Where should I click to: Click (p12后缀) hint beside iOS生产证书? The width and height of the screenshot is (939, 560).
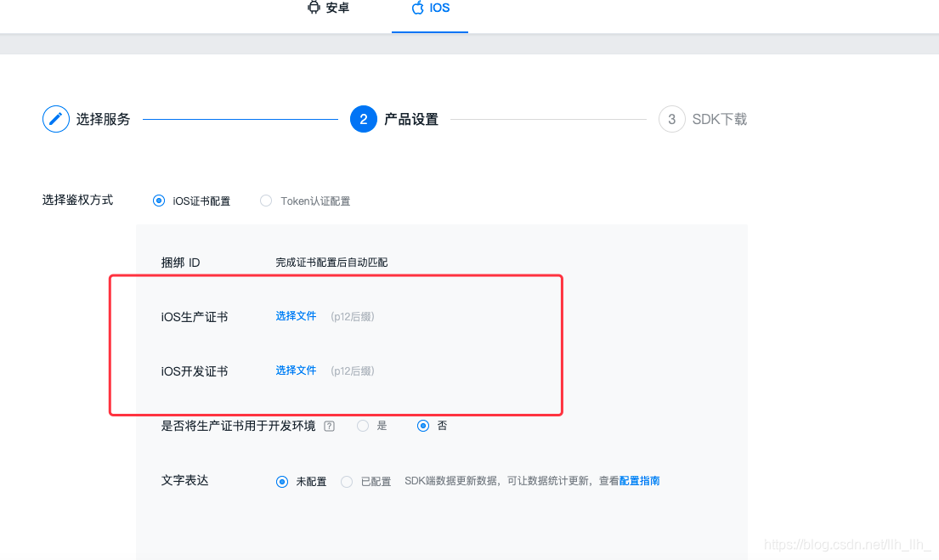(353, 317)
